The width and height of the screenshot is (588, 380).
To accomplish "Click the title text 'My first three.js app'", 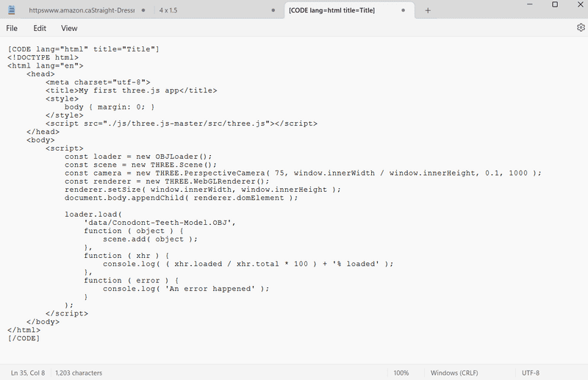I will (x=129, y=90).
